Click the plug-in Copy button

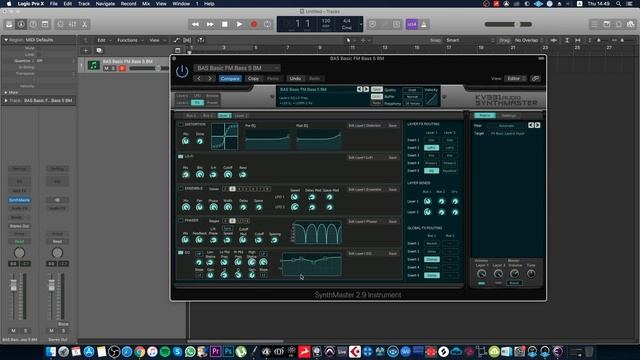click(x=253, y=78)
